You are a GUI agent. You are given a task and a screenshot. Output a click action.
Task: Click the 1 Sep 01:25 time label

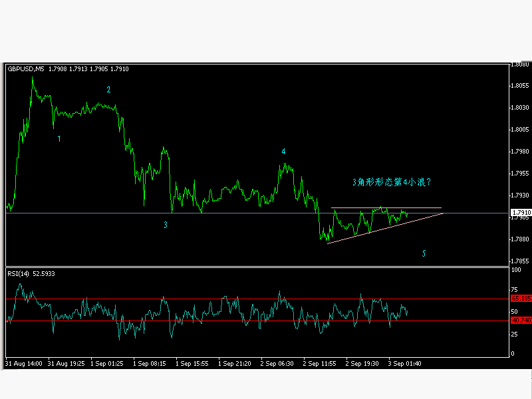107,364
